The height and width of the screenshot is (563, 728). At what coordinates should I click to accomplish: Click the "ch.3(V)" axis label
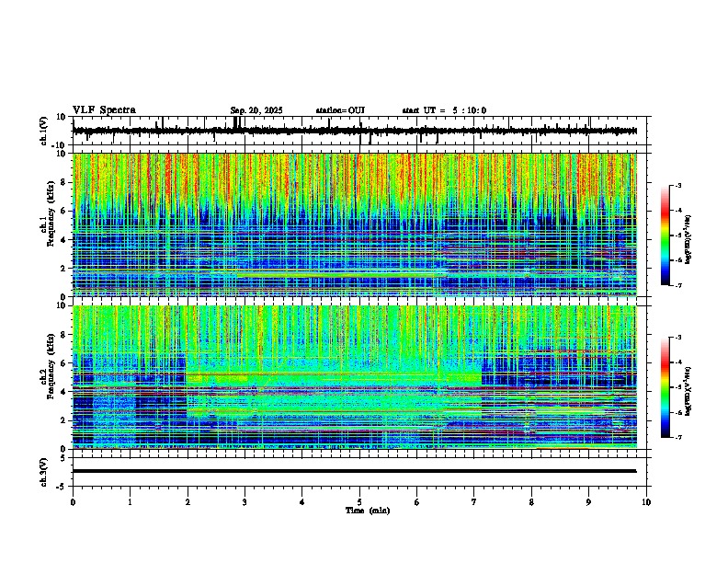[x=44, y=472]
